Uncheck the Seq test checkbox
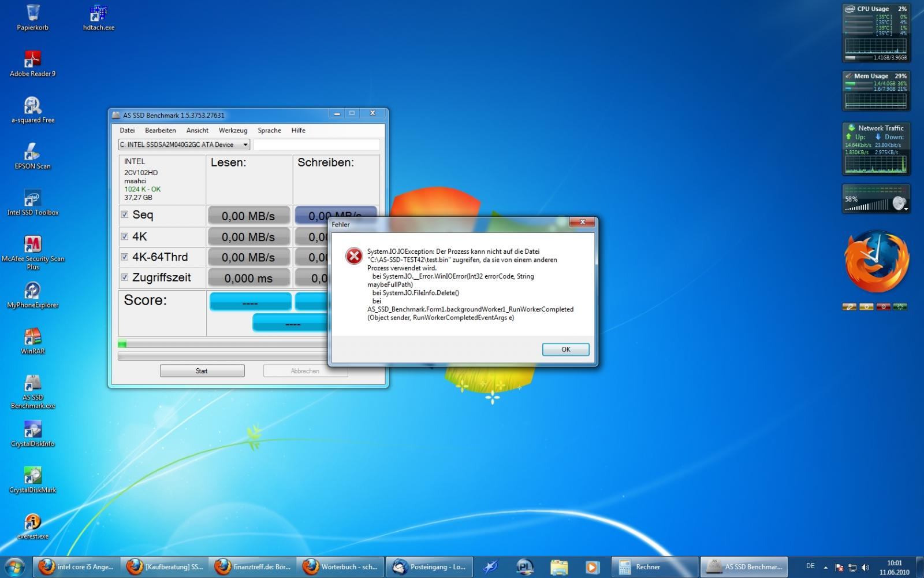 pyautogui.click(x=124, y=214)
